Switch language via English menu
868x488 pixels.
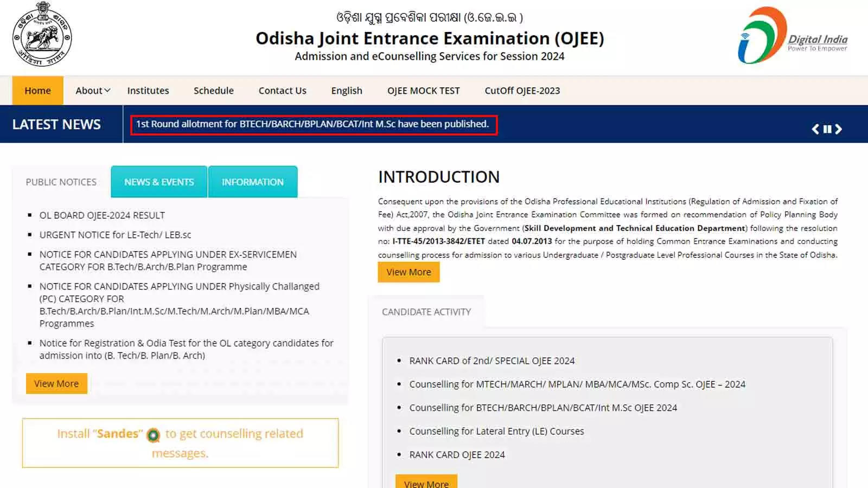point(347,91)
